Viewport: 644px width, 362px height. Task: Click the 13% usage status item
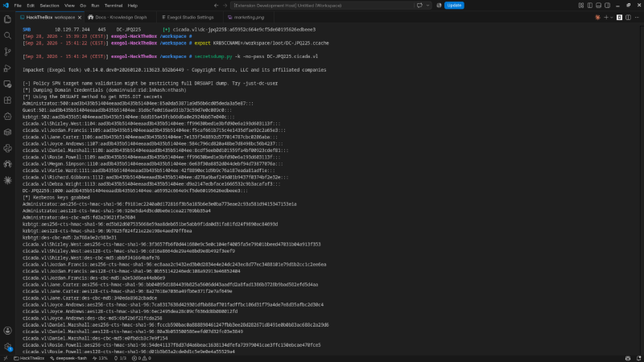point(100,358)
